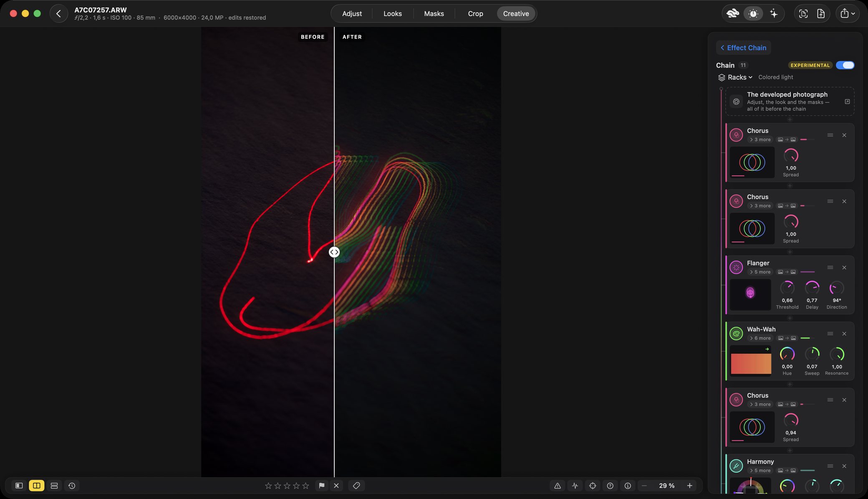The image size is (868, 499).
Task: Expand '3 more' on the first Chorus effect
Action: pyautogui.click(x=760, y=140)
